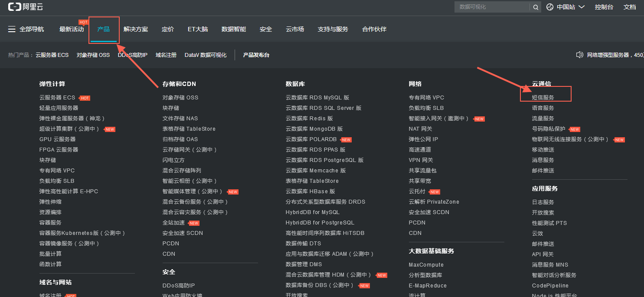Open 云数据库 Redis 版 link
Viewport: 644px width, 297px height.
click(x=309, y=119)
